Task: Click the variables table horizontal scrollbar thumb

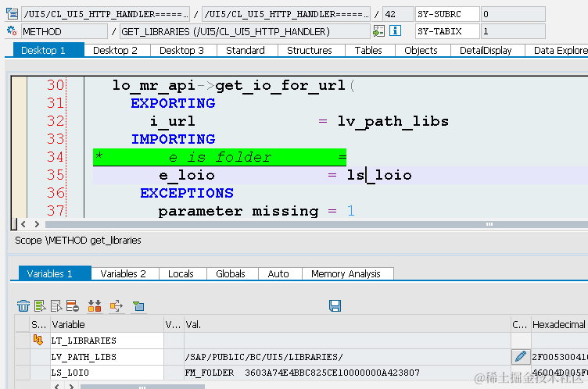Action: pyautogui.click(x=142, y=387)
